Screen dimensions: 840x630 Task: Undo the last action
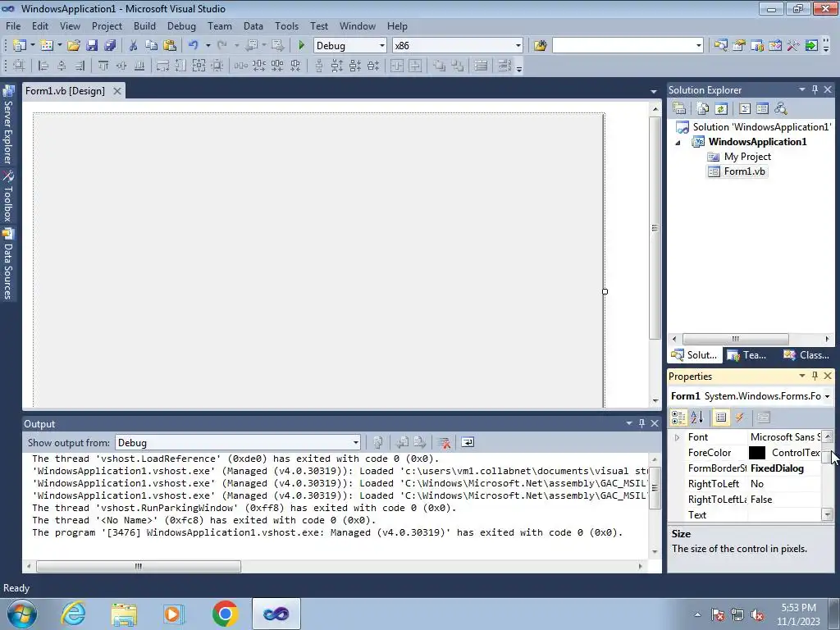pyautogui.click(x=194, y=46)
